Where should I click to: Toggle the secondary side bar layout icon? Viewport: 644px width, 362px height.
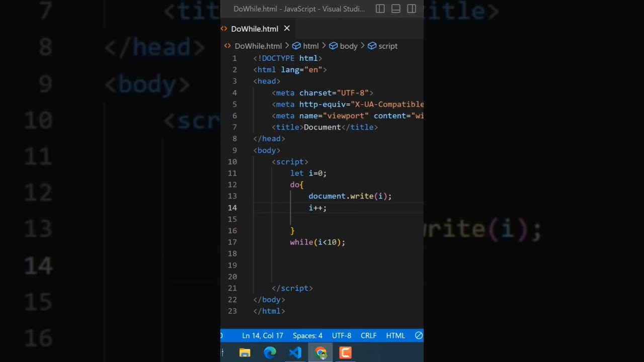tap(412, 9)
